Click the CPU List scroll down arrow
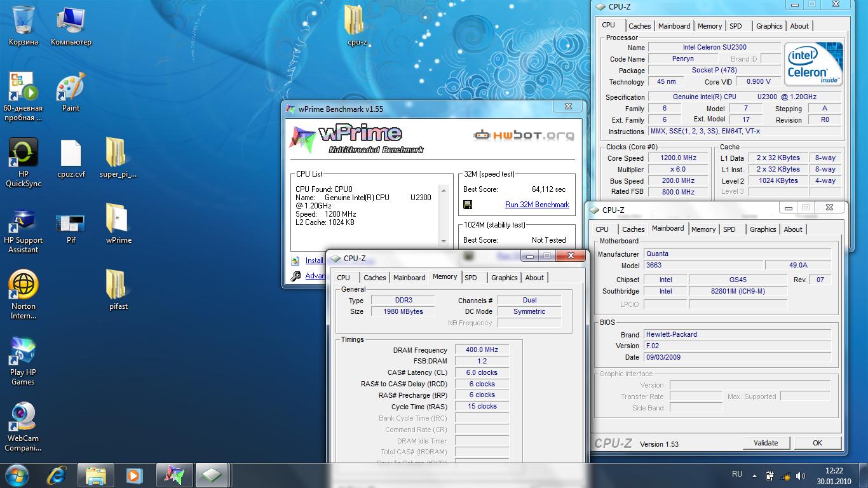The image size is (868, 488). [444, 241]
